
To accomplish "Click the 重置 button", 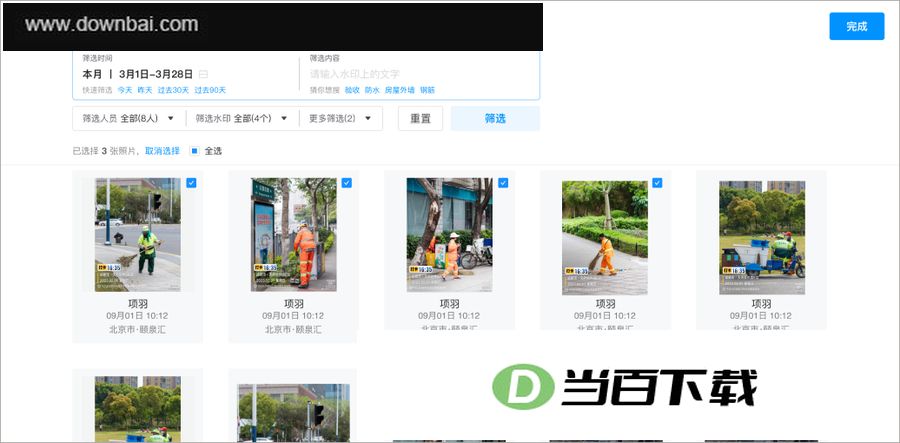I will coord(420,118).
